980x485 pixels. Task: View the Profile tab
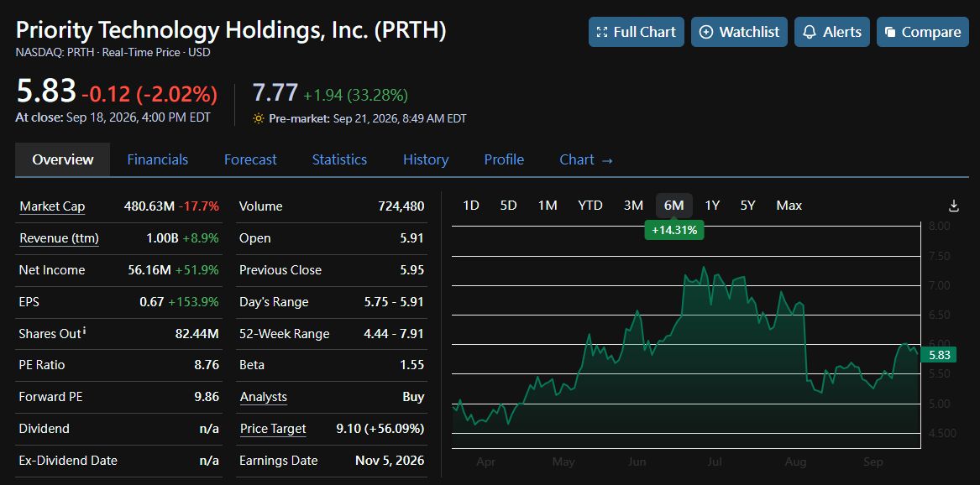pyautogui.click(x=504, y=159)
